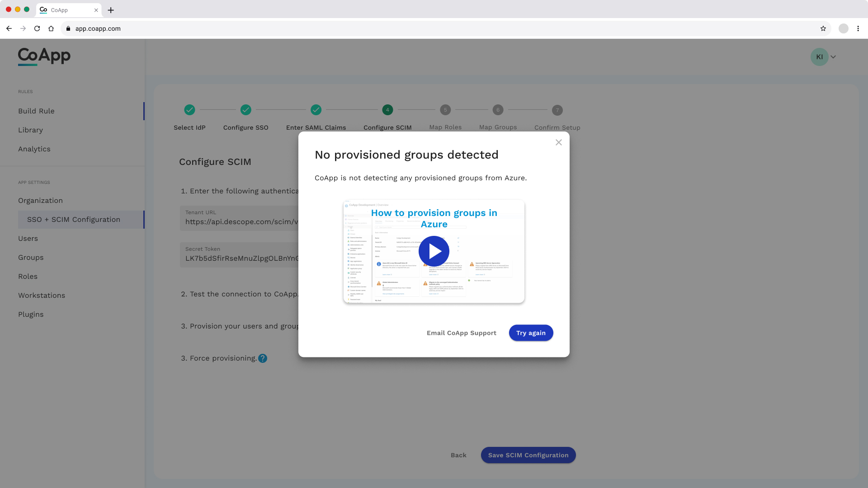Open a new browser tab

coord(111,10)
